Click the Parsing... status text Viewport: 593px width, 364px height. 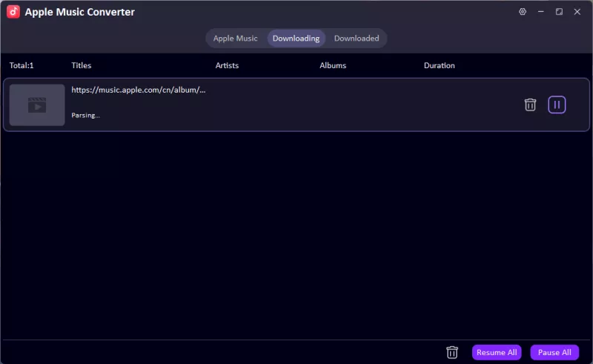(x=85, y=116)
